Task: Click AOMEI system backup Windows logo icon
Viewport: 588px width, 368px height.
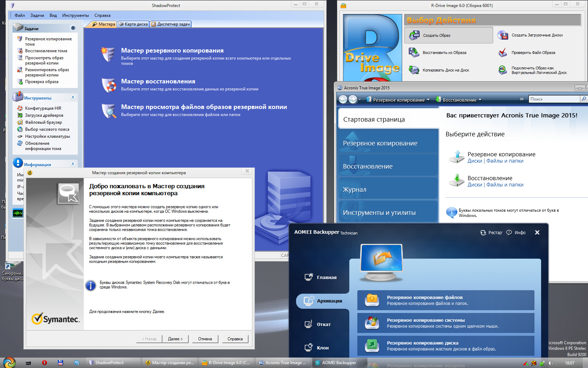Action: pyautogui.click(x=372, y=323)
